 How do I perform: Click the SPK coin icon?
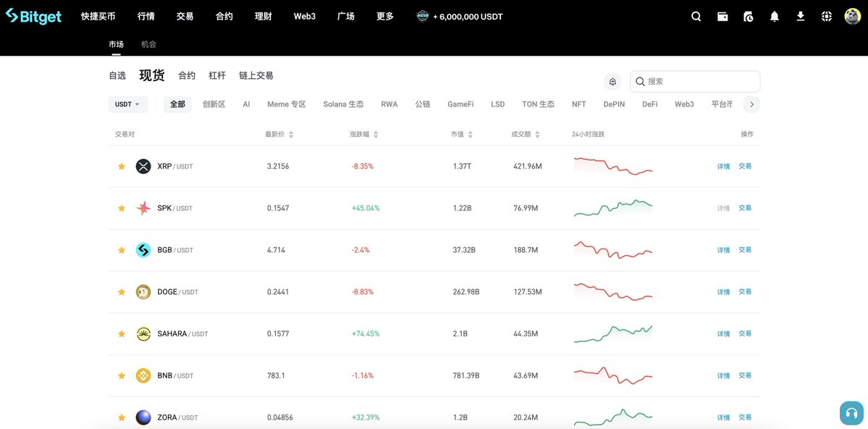coord(143,208)
